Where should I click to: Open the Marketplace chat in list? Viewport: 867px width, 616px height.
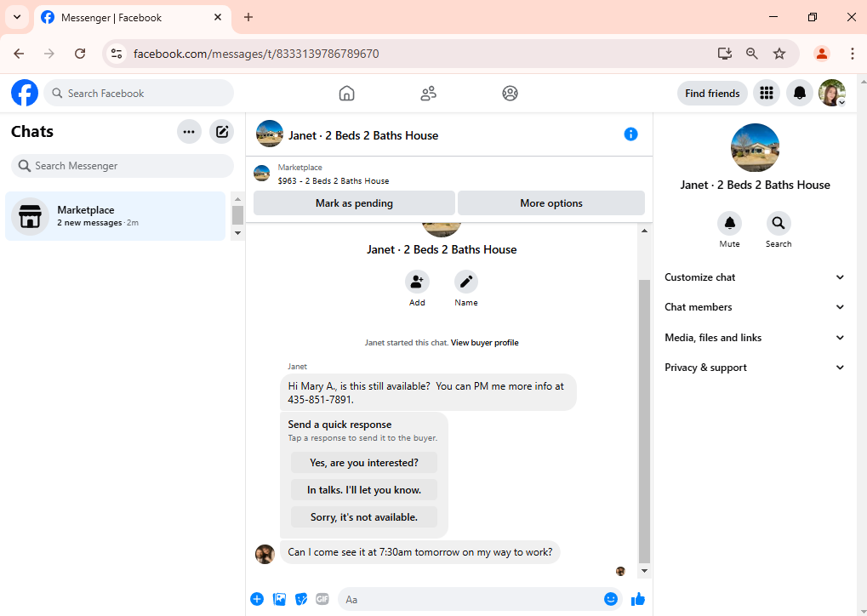pyautogui.click(x=116, y=216)
